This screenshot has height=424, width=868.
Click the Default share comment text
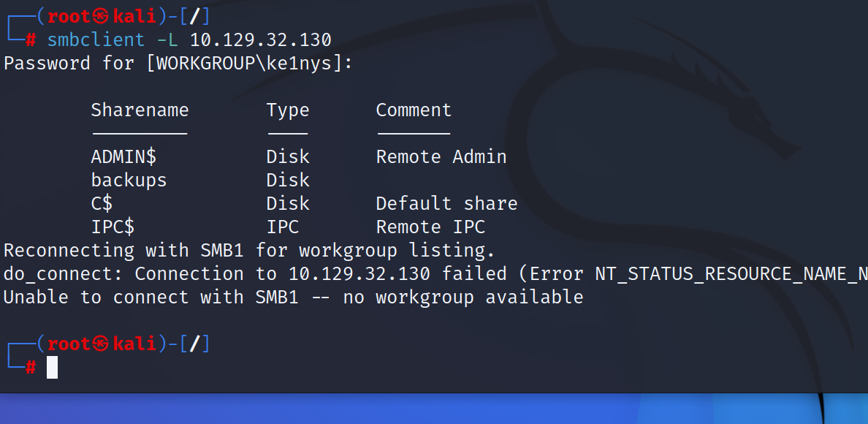[x=446, y=203]
